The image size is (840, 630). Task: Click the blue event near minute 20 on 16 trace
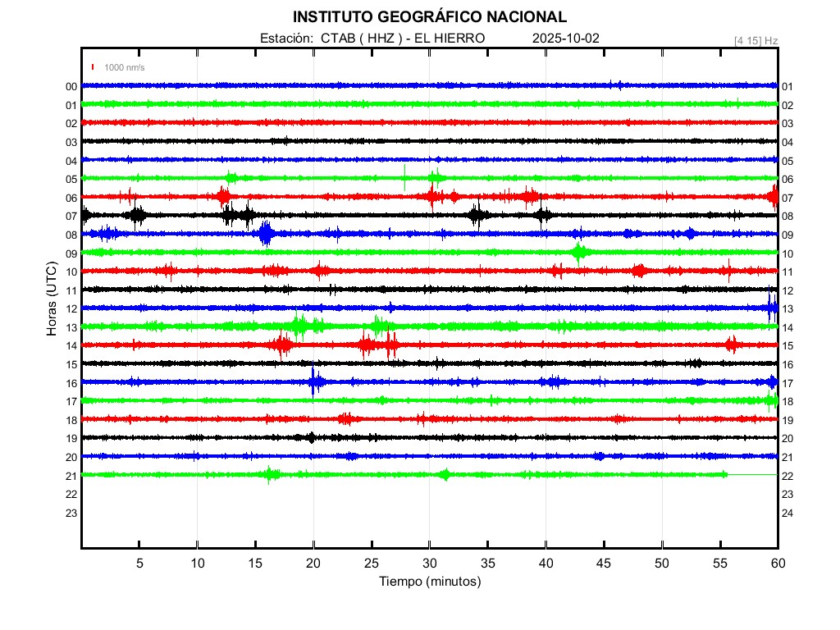coord(313,381)
